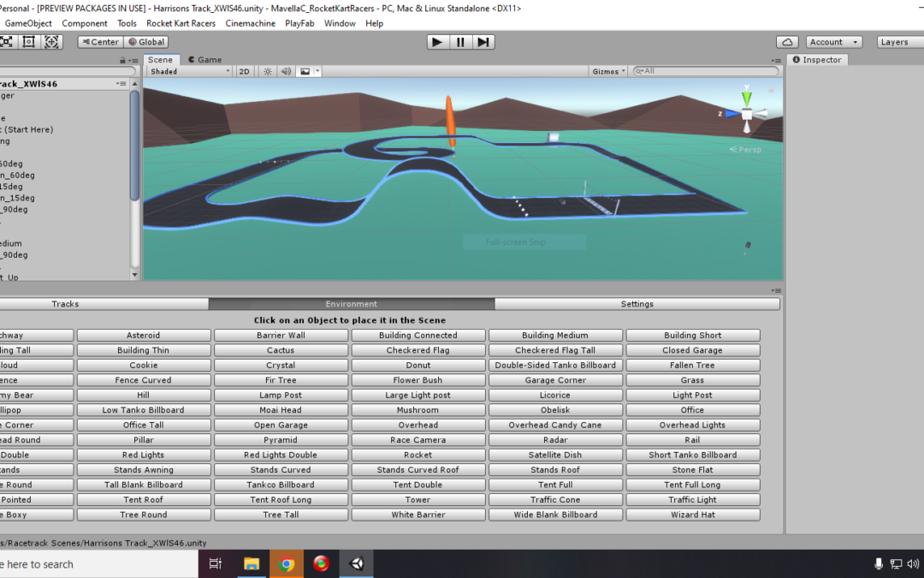Toggle 2D scene view mode
The height and width of the screenshot is (578, 924).
(x=244, y=71)
